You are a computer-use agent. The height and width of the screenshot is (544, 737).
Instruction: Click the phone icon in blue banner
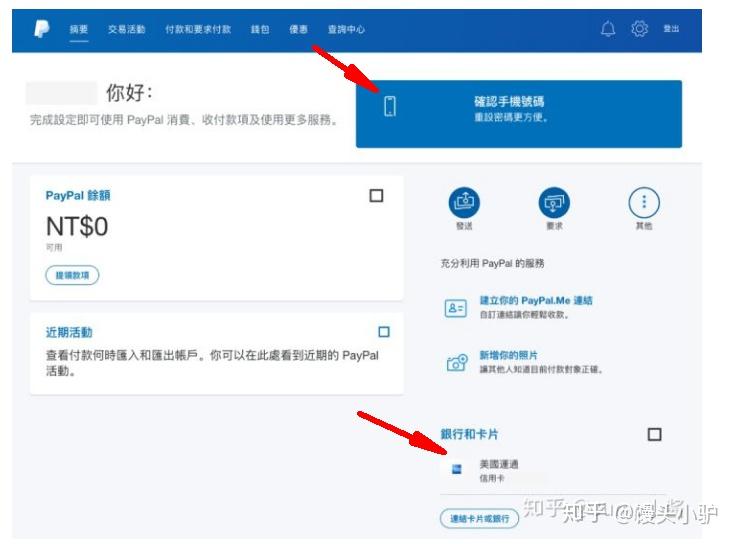click(x=390, y=106)
